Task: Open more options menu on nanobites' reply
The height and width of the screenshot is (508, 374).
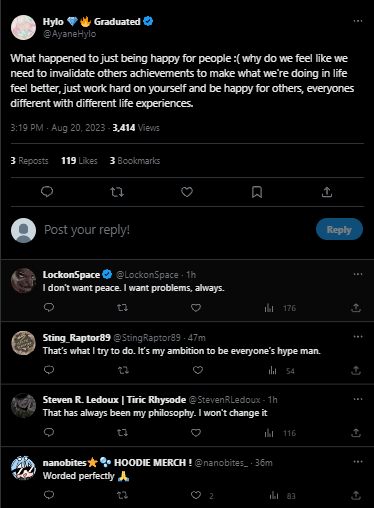Action: click(x=358, y=462)
